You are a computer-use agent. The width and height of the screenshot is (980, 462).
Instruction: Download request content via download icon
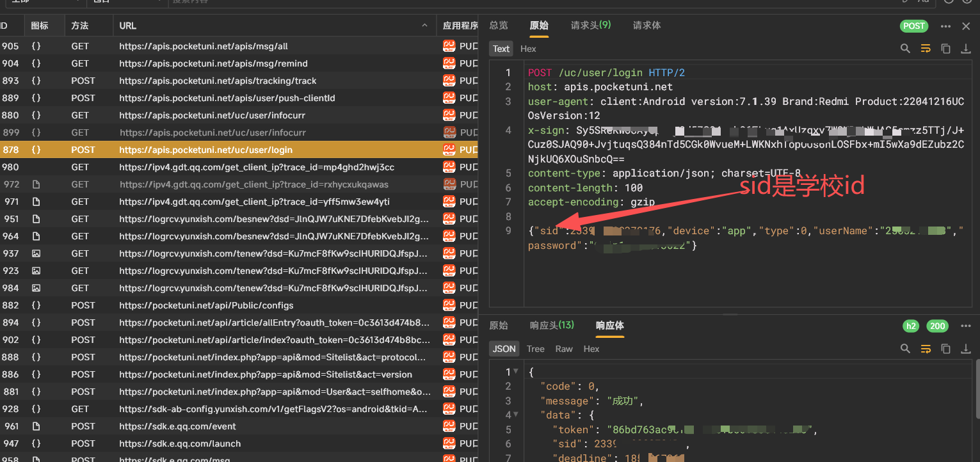[x=965, y=49]
